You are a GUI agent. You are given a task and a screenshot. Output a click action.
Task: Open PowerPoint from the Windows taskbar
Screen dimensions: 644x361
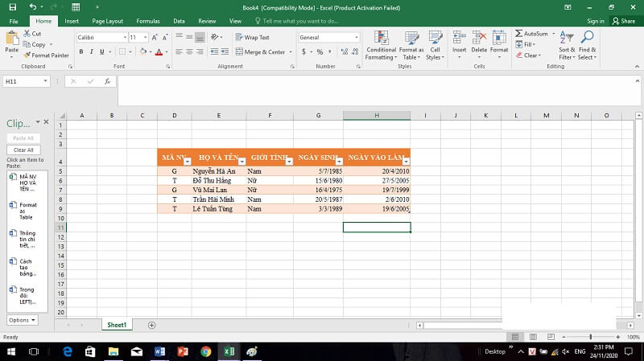182,351
